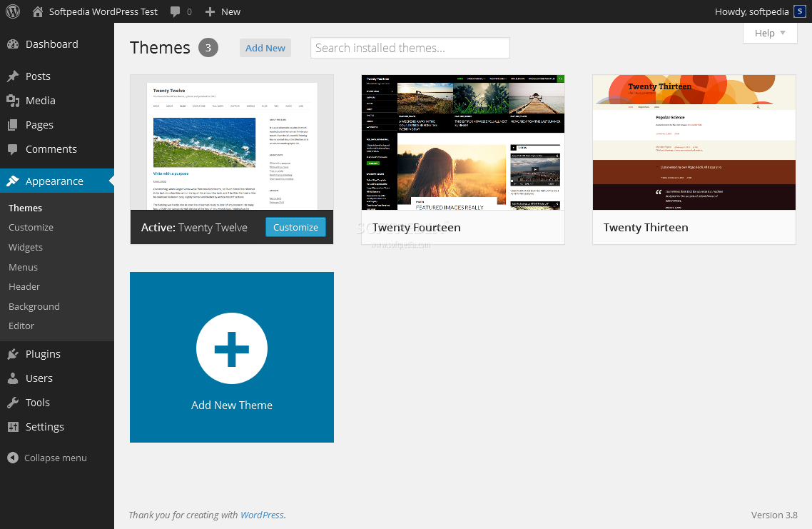Click the Collapse menu arrow icon

point(13,458)
